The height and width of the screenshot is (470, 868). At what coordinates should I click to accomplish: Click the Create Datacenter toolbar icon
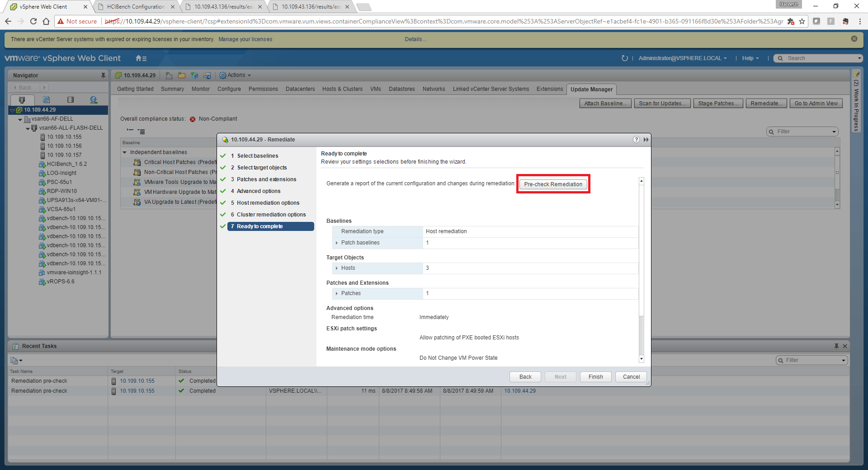pyautogui.click(x=169, y=75)
